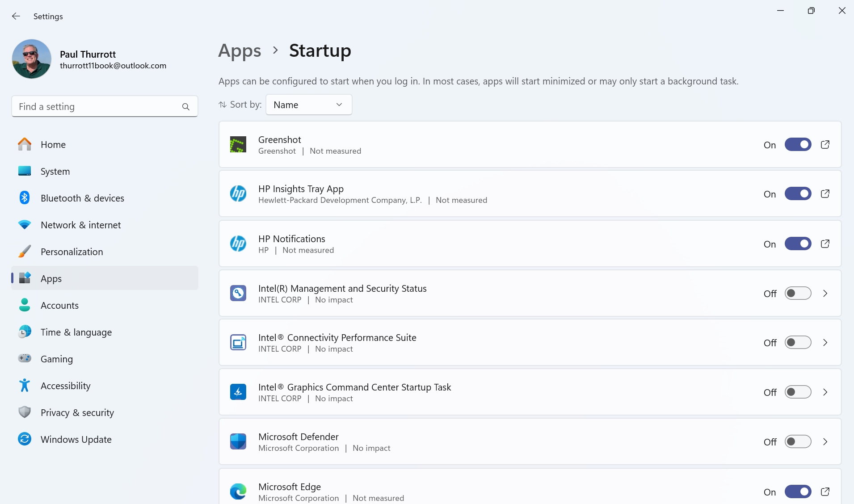The width and height of the screenshot is (854, 504).
Task: Expand Intel Management and Security Status chevron
Action: point(825,294)
